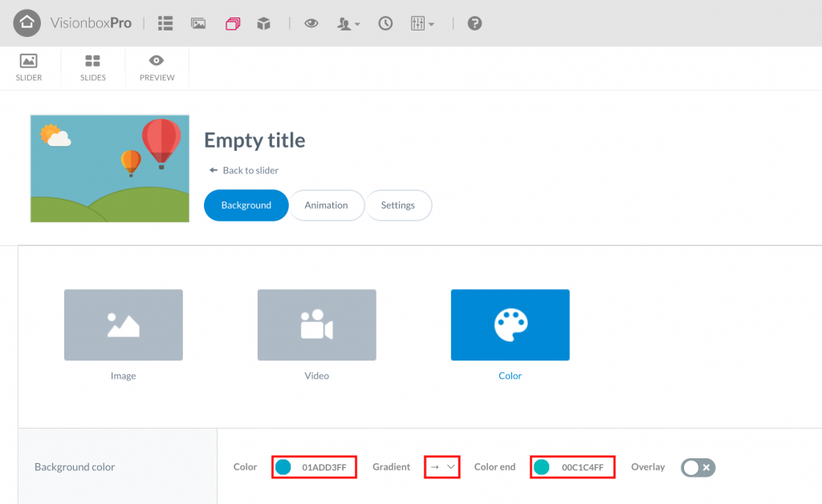The height and width of the screenshot is (504, 822).
Task: Open the clock history icon
Action: (x=385, y=23)
